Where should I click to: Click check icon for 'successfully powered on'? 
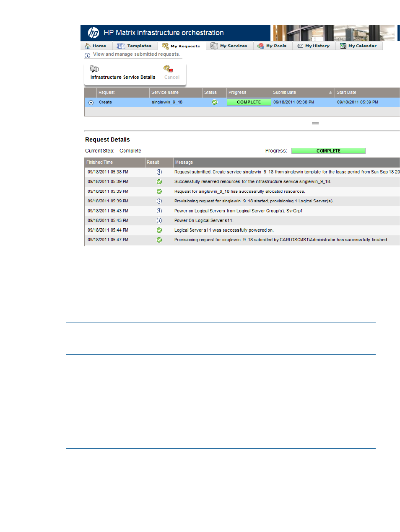point(159,230)
